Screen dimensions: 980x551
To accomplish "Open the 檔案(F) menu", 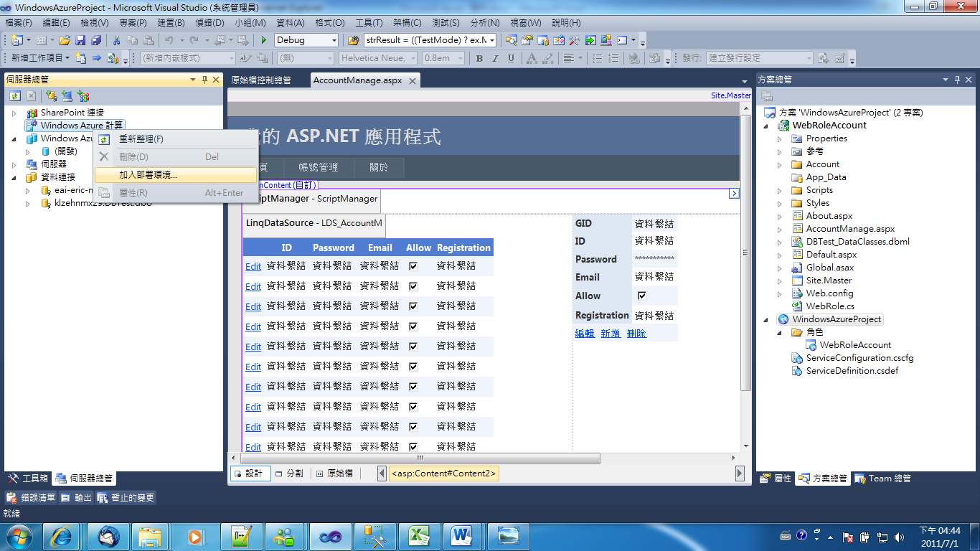I will 19,23.
